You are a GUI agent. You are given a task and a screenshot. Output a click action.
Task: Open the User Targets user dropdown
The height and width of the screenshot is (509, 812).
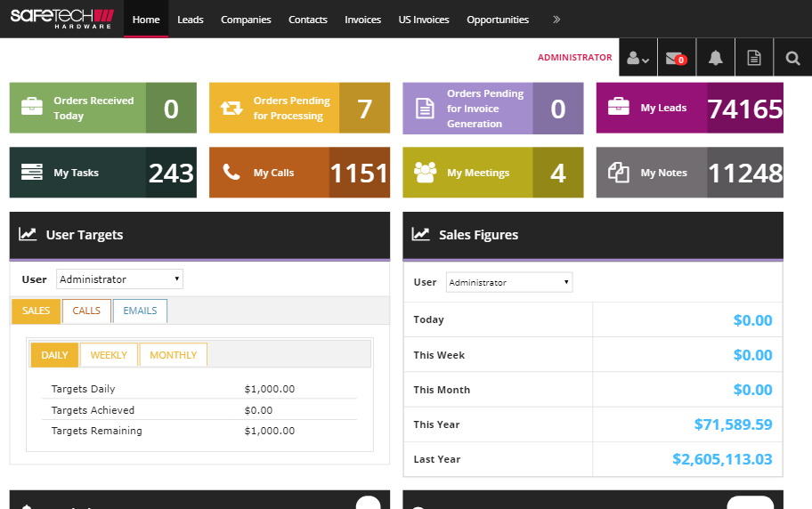click(119, 279)
